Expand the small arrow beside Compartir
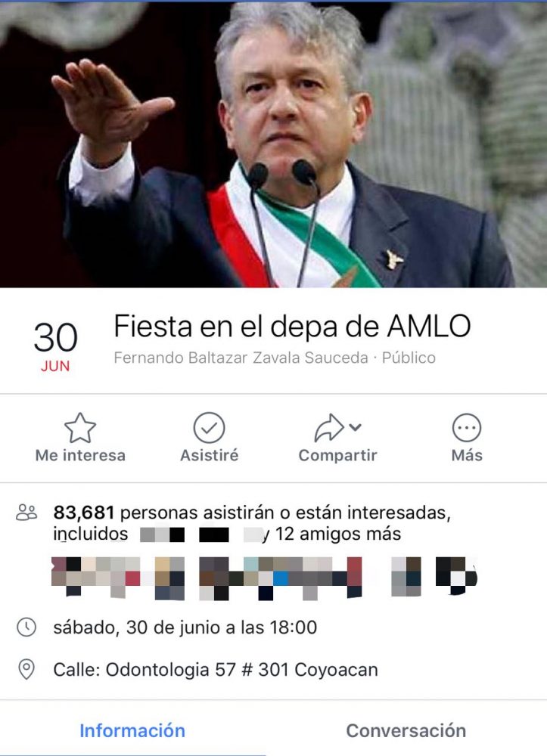 click(x=355, y=426)
